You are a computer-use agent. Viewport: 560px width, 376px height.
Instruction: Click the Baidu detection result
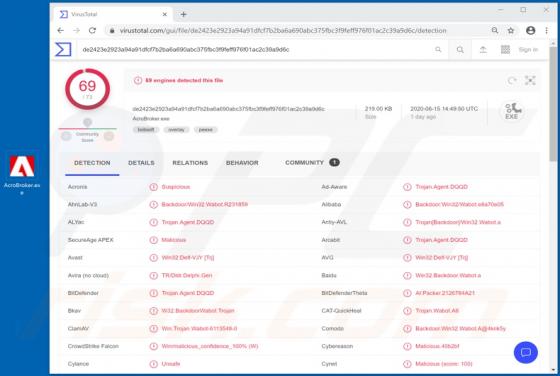tap(448, 275)
